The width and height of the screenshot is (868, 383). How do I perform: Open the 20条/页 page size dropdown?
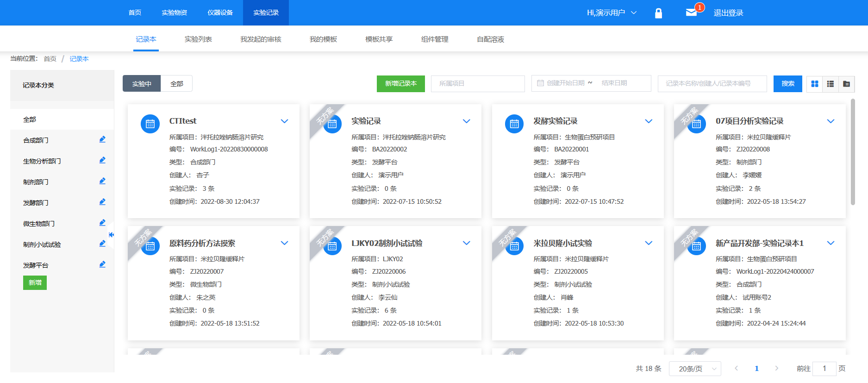[x=695, y=369]
